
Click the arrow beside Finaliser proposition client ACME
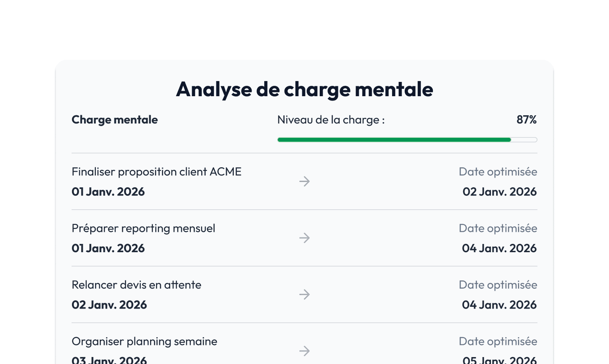[304, 182]
